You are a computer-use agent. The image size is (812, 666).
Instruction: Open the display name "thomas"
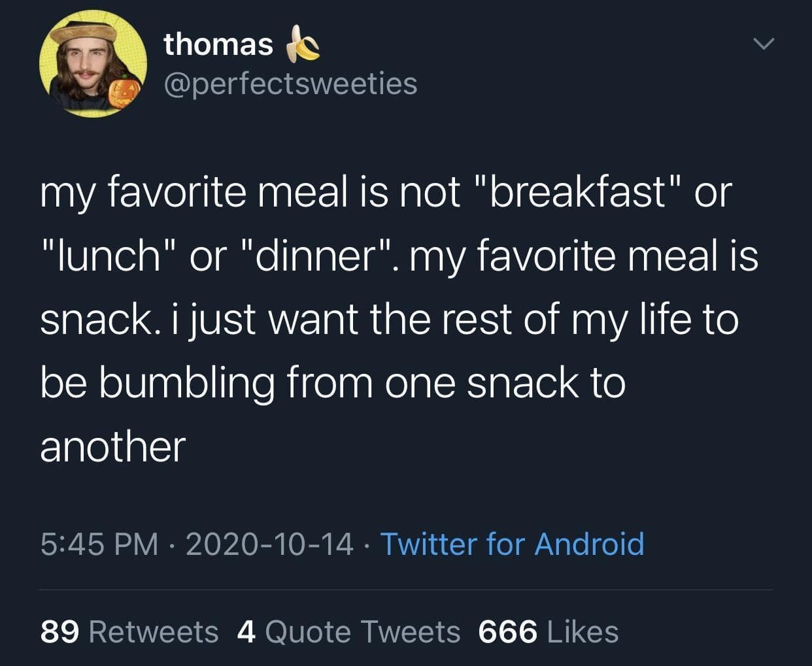click(x=218, y=44)
